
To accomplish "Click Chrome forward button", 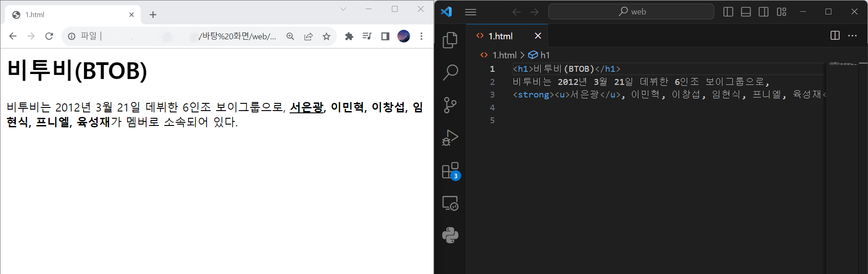I will pos(31,36).
